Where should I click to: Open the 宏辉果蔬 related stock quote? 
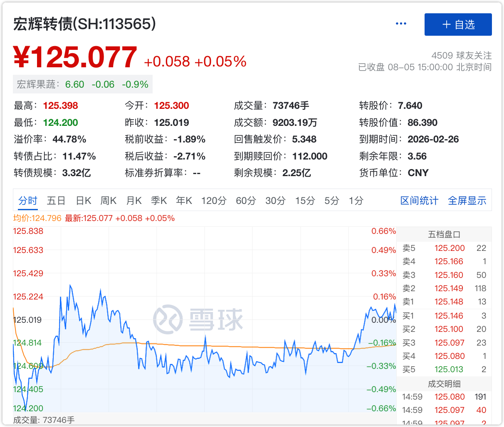pos(83,84)
